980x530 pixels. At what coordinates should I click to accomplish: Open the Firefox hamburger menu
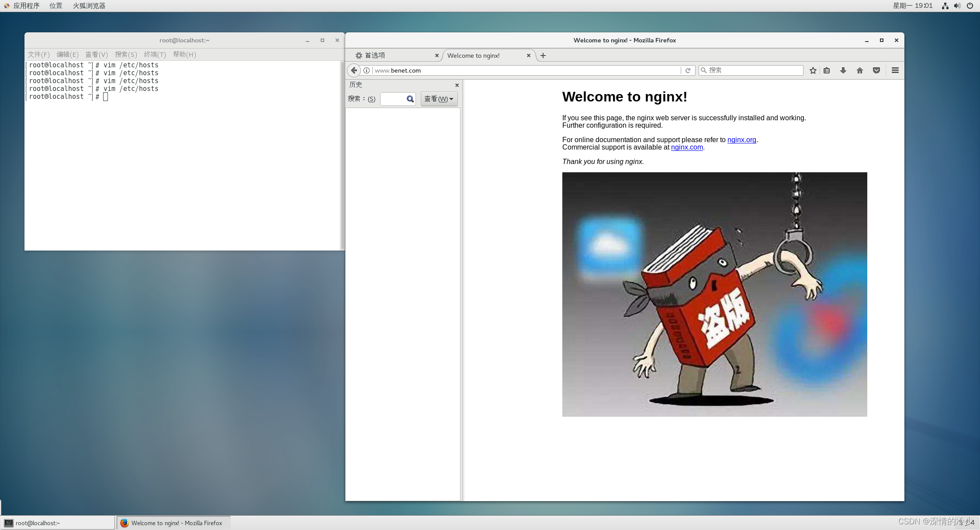tap(895, 70)
